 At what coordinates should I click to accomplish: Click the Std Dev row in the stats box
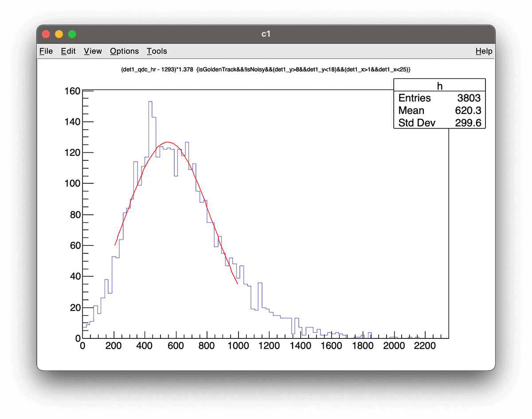pyautogui.click(x=439, y=123)
